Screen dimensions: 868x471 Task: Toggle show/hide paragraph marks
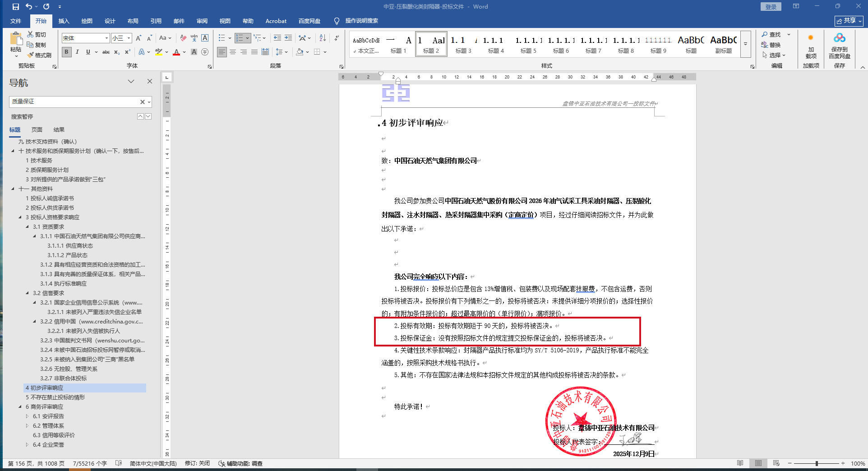pos(337,38)
